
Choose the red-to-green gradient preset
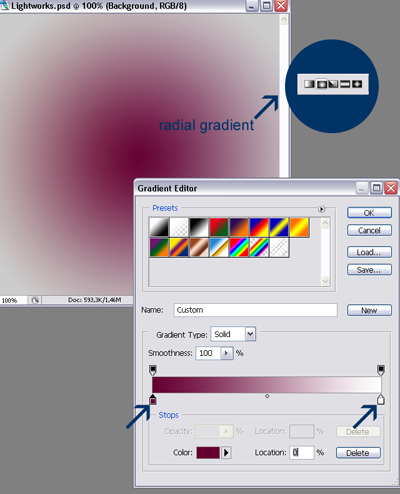pos(219,227)
